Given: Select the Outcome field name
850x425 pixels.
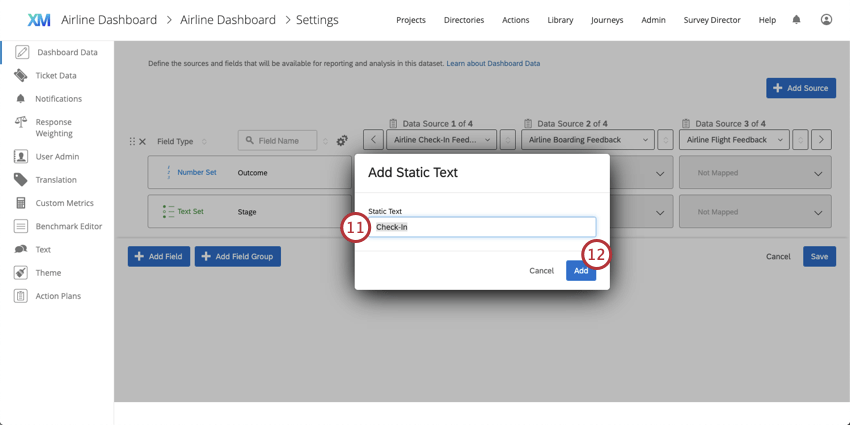Looking at the screenshot, I should click(253, 173).
